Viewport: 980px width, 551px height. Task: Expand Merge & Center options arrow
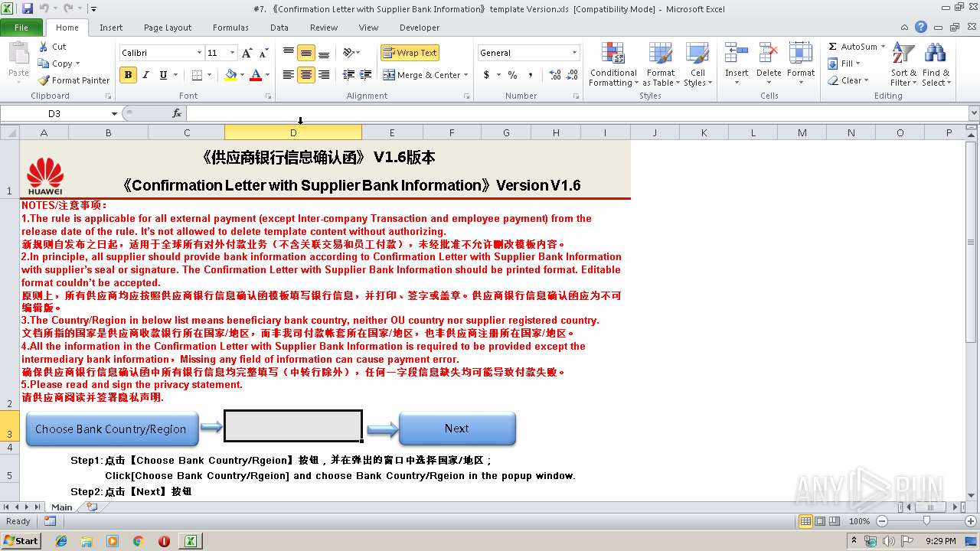point(467,75)
